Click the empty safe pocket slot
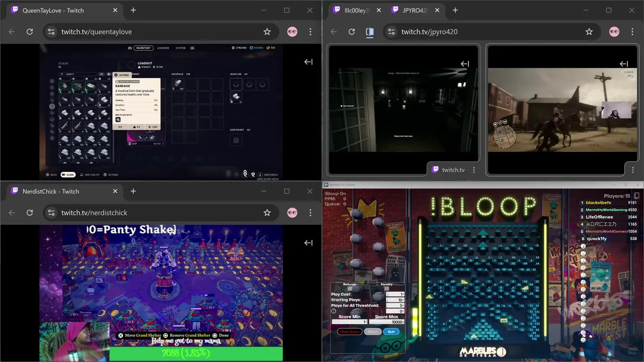This screenshot has height=362, width=644. pyautogui.click(x=236, y=140)
